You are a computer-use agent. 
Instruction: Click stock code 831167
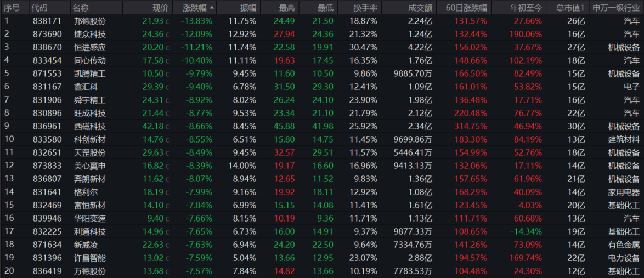click(x=47, y=87)
